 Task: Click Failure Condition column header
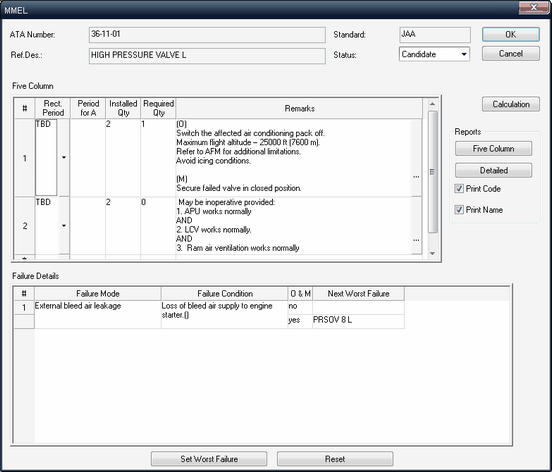pos(225,294)
